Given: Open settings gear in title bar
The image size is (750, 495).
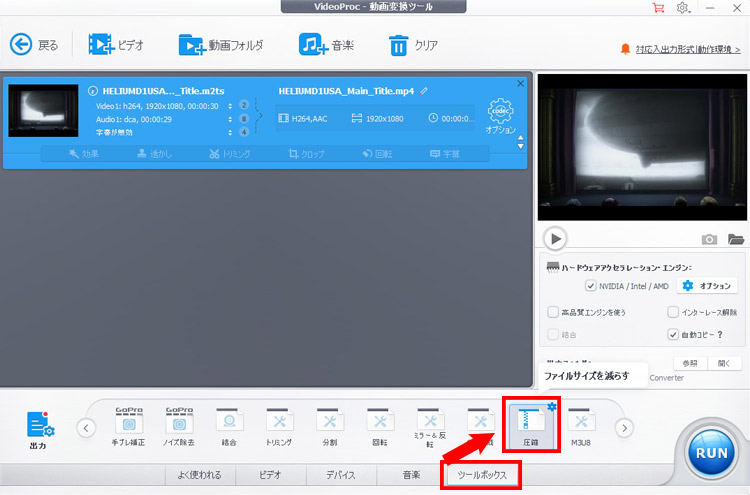Looking at the screenshot, I should 683,8.
